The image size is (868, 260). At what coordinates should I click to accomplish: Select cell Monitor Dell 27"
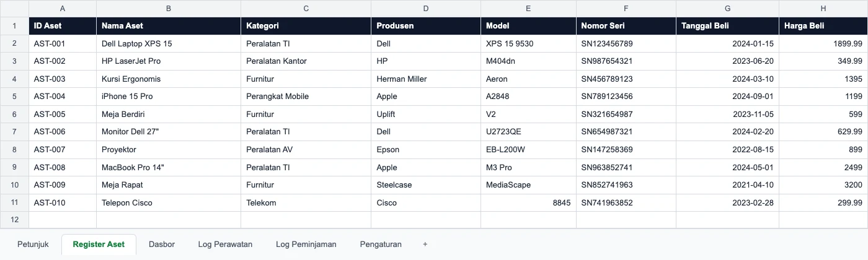pos(169,132)
